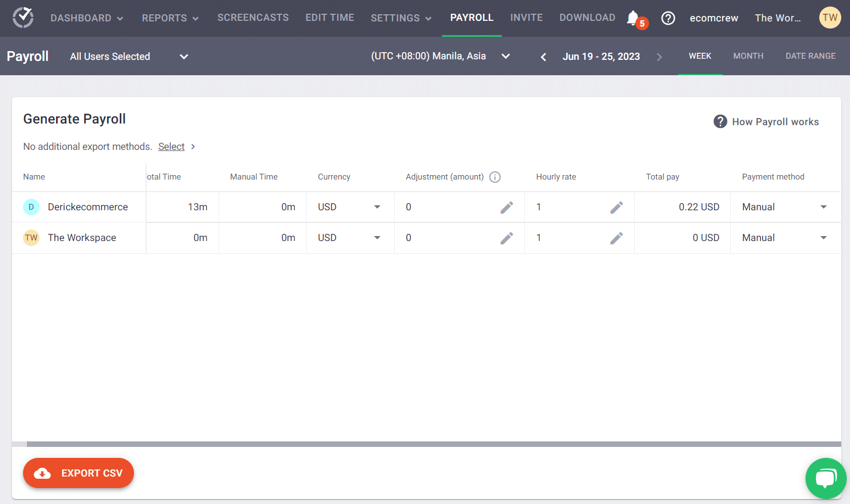Screen dimensions: 850x504
Task: Go to the previous week arrow
Action: pos(543,57)
